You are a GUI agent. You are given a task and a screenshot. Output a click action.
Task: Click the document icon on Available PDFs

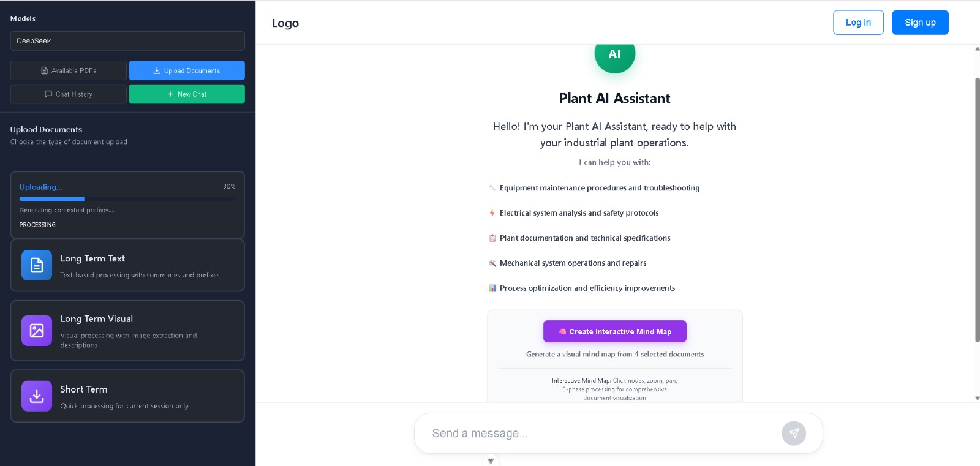click(x=44, y=70)
